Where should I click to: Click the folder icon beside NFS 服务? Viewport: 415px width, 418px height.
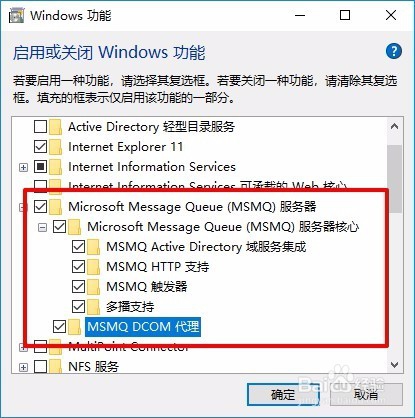coord(56,366)
